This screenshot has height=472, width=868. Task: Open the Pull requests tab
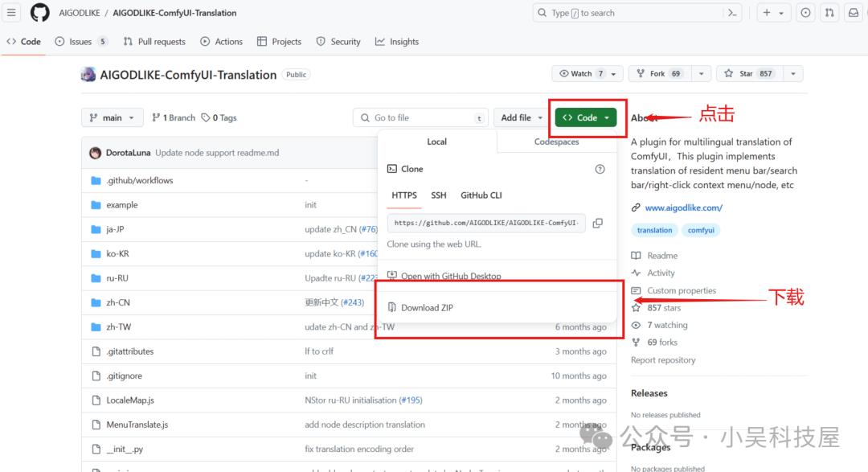click(x=154, y=42)
